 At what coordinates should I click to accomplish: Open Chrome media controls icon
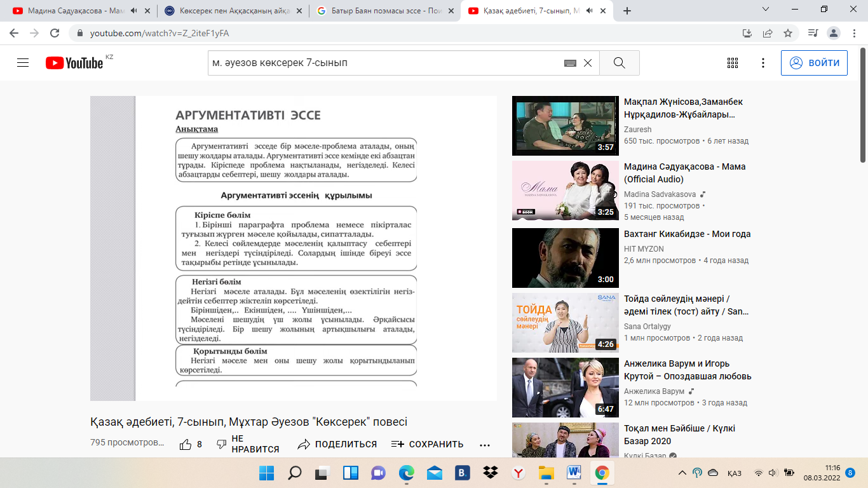tap(813, 33)
